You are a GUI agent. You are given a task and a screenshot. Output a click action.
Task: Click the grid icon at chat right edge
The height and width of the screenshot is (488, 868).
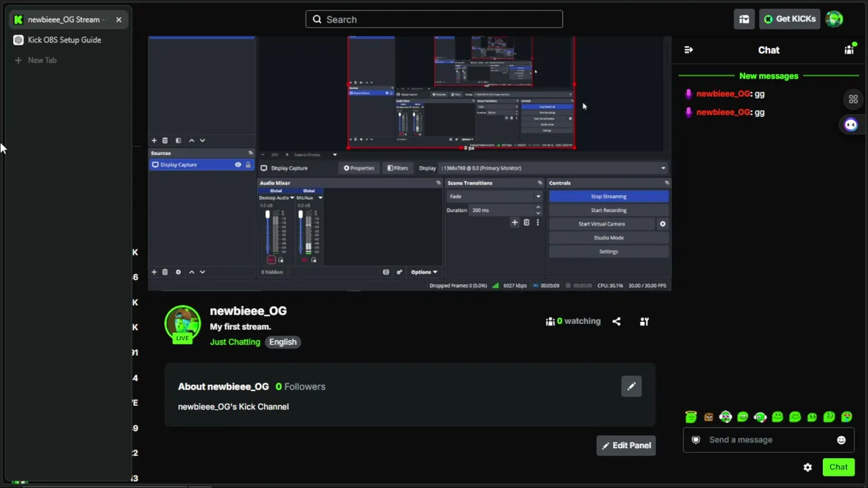(853, 99)
